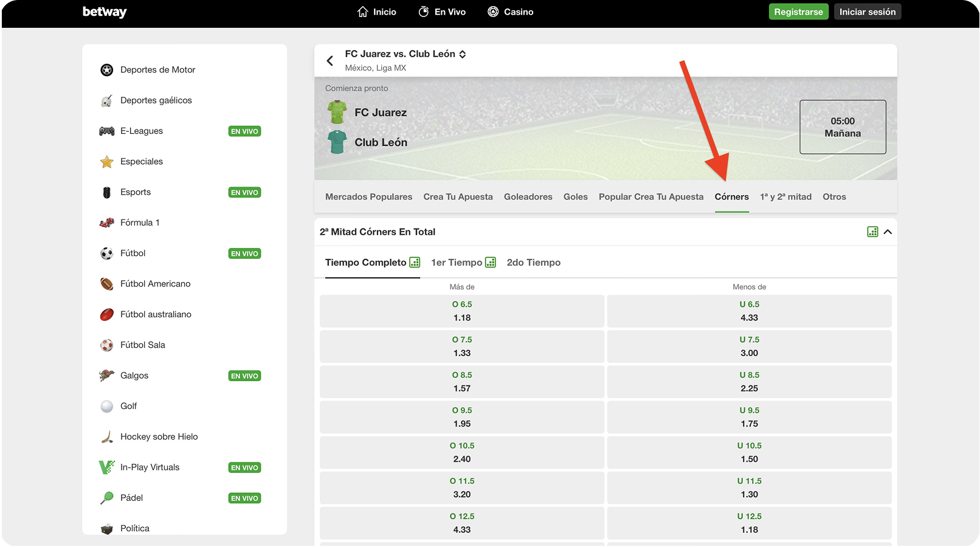The height and width of the screenshot is (547, 980).
Task: Click the Fútbol soccer ball icon
Action: pyautogui.click(x=107, y=253)
